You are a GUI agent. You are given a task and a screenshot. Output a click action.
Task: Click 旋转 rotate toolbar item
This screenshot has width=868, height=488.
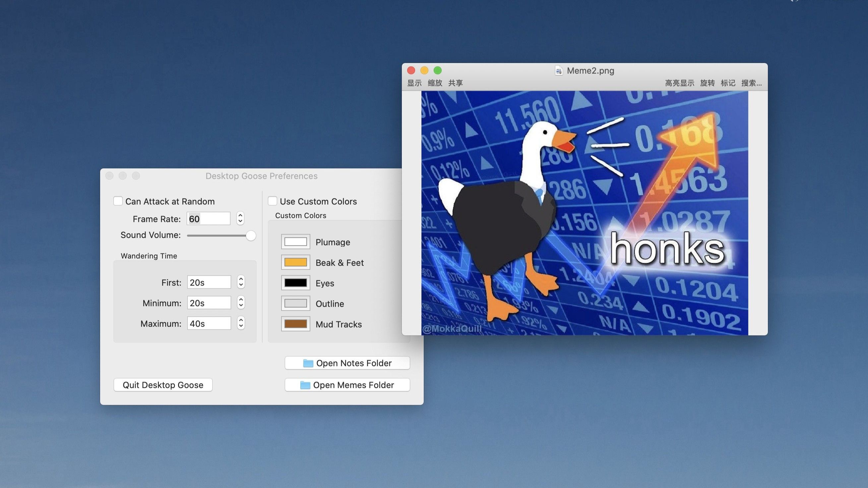(x=707, y=83)
